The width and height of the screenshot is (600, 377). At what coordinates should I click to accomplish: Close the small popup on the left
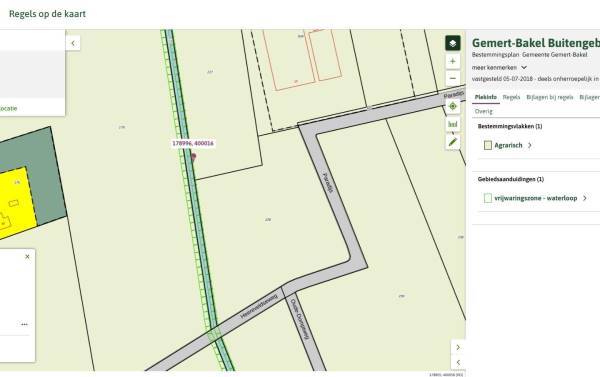(x=27, y=256)
